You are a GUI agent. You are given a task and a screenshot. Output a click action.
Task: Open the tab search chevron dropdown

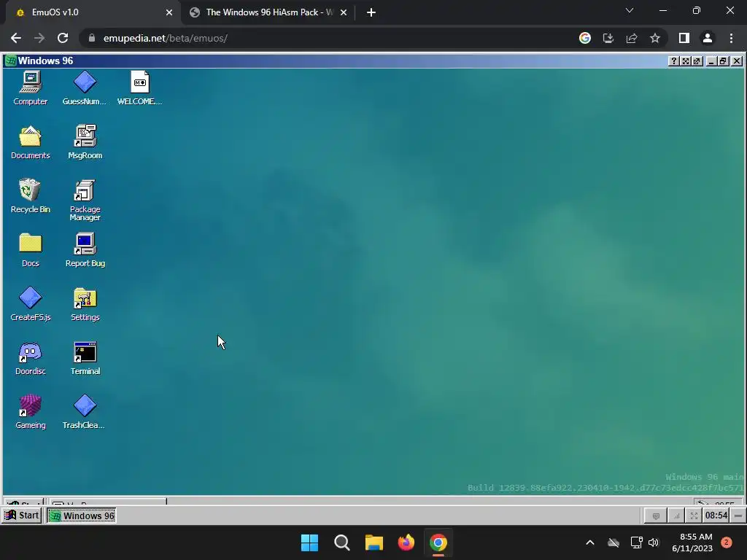point(630,10)
